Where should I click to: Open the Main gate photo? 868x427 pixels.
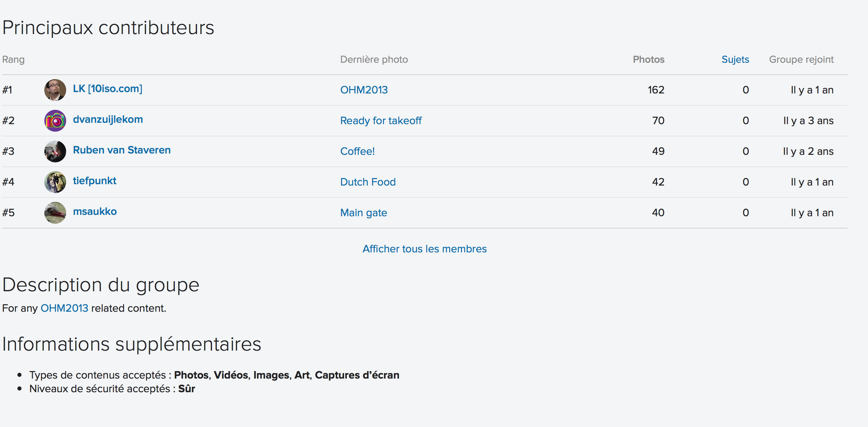pos(363,213)
